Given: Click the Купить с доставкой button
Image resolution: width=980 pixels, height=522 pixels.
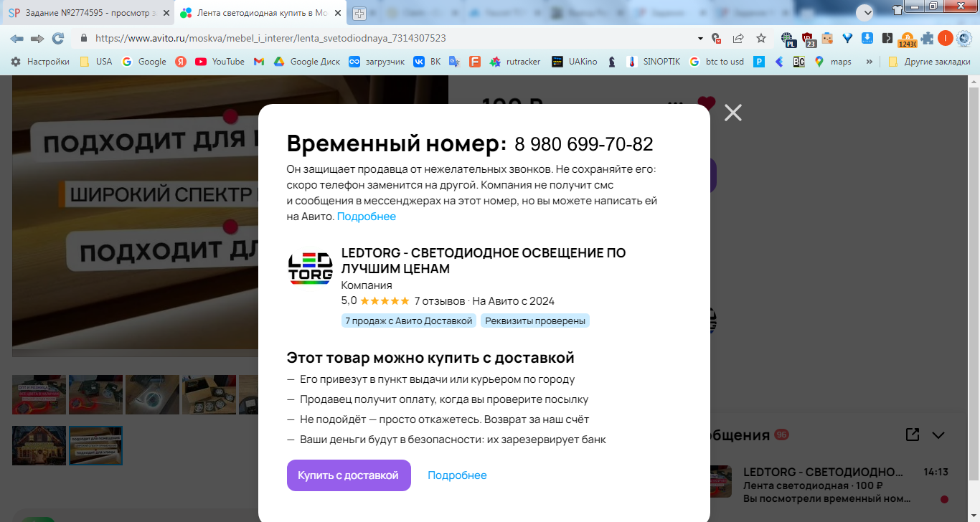Looking at the screenshot, I should coord(349,475).
